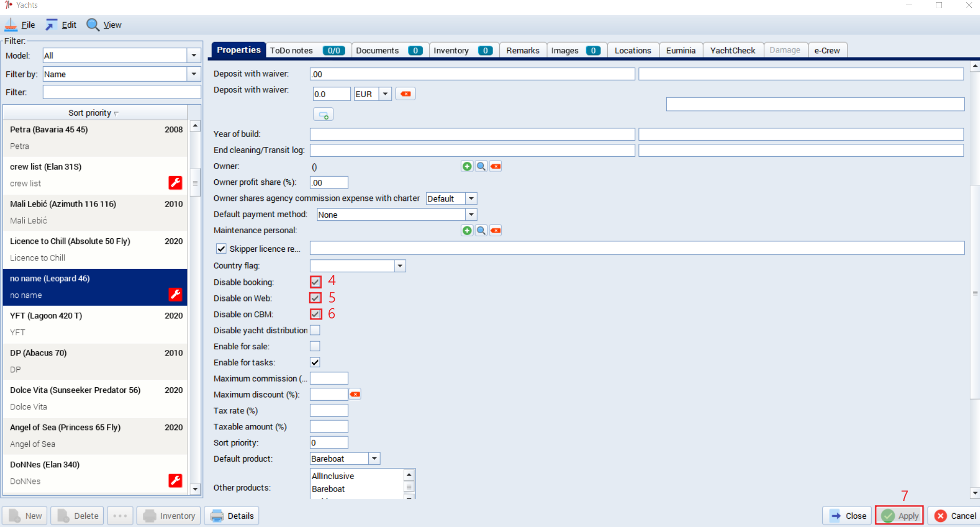Select YFT (Lagoon 420 T) yacht

(95, 324)
